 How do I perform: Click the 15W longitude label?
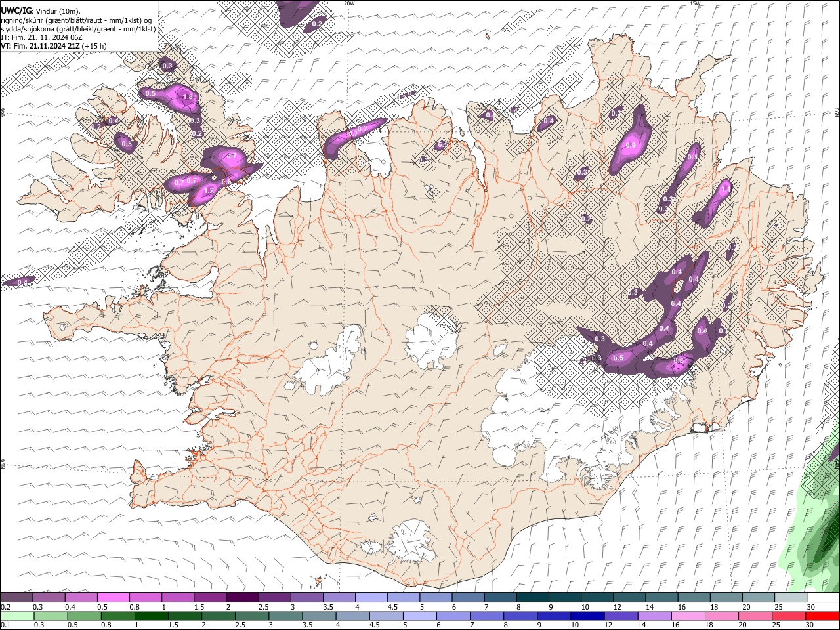[x=695, y=3]
